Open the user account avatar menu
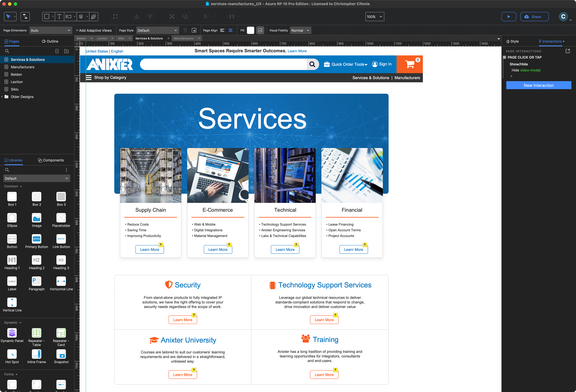576x392 pixels. (x=563, y=17)
